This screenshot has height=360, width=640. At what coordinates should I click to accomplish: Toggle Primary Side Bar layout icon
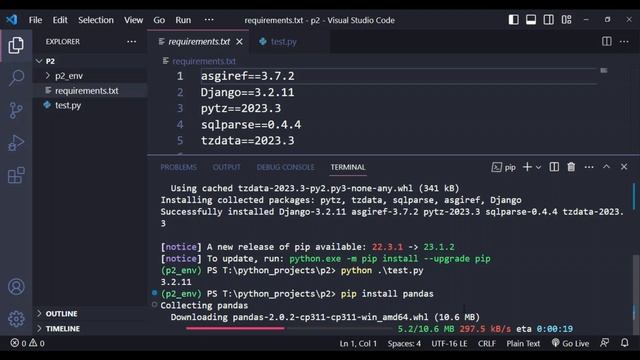tap(513, 20)
